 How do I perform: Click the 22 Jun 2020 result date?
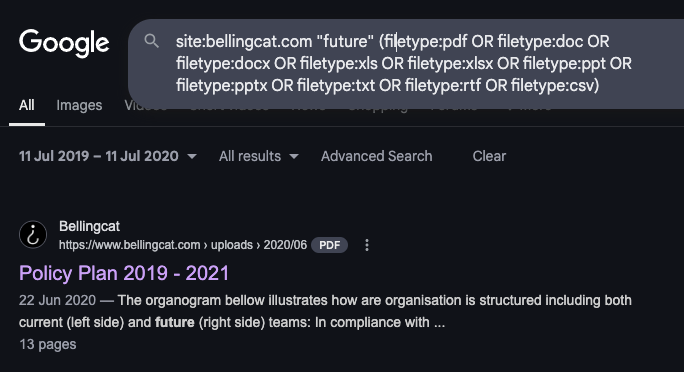click(57, 300)
